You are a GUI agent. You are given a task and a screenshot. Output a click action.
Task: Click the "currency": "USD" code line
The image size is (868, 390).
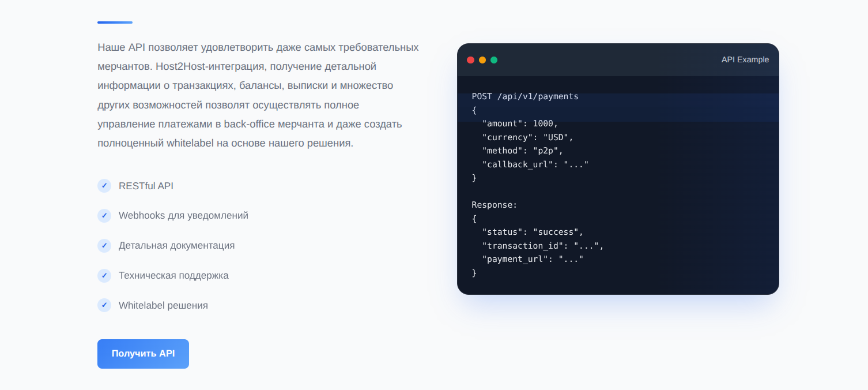coord(527,137)
